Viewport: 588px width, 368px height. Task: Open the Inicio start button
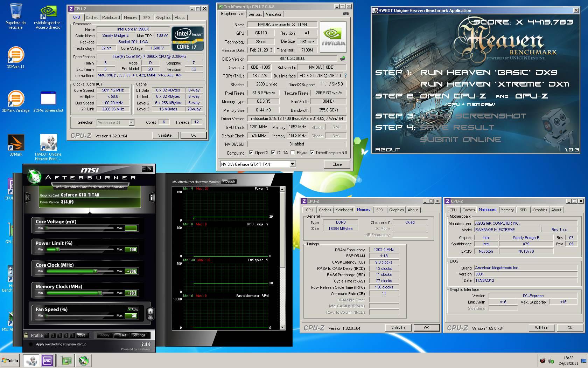point(10,361)
